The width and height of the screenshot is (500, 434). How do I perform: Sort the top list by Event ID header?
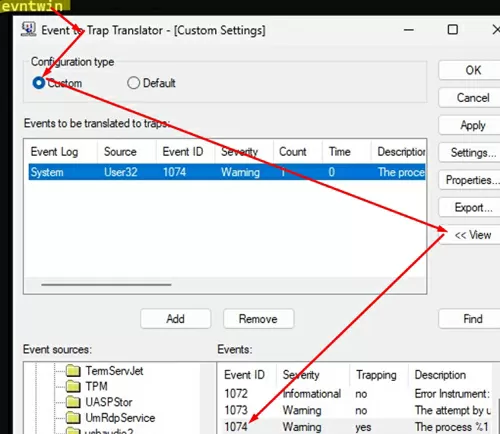185,152
